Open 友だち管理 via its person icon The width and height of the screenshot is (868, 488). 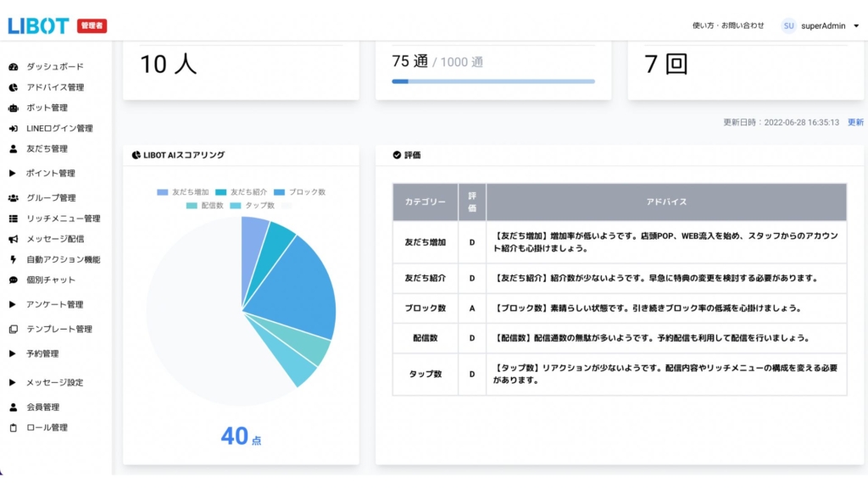click(13, 149)
